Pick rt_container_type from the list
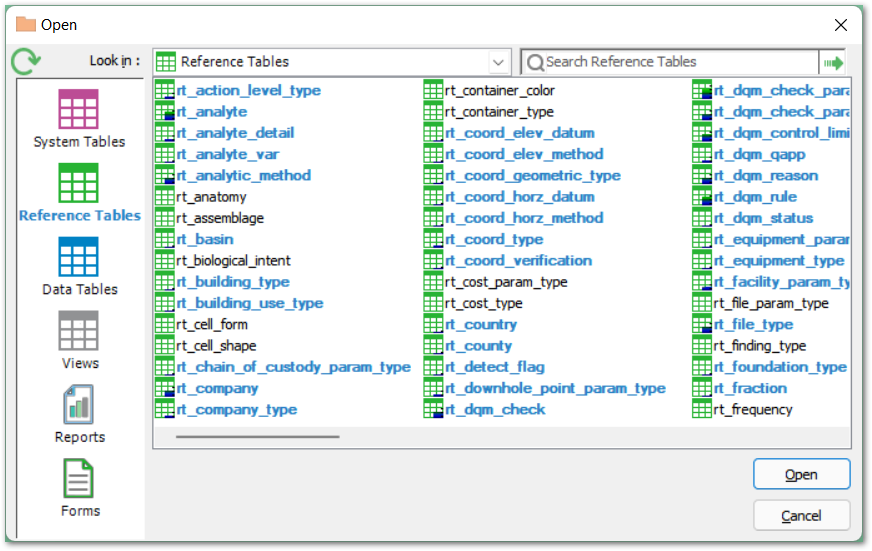The height and width of the screenshot is (551, 872). (x=499, y=112)
